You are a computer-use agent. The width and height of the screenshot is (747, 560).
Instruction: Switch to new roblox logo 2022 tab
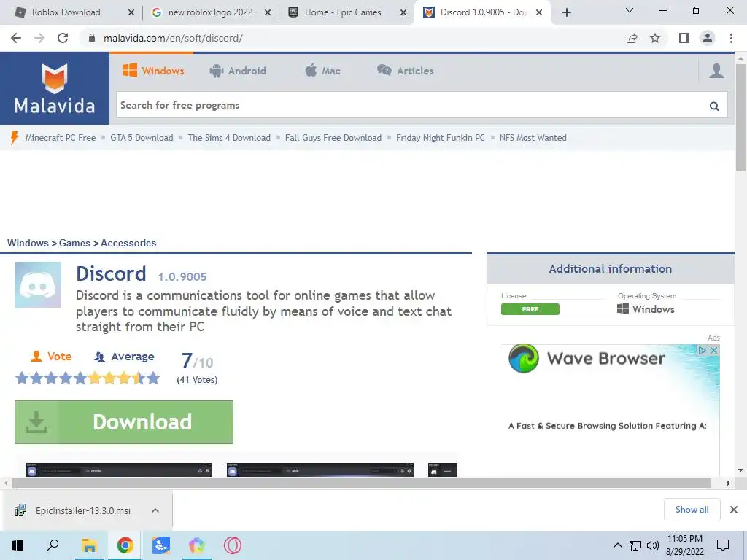point(210,12)
